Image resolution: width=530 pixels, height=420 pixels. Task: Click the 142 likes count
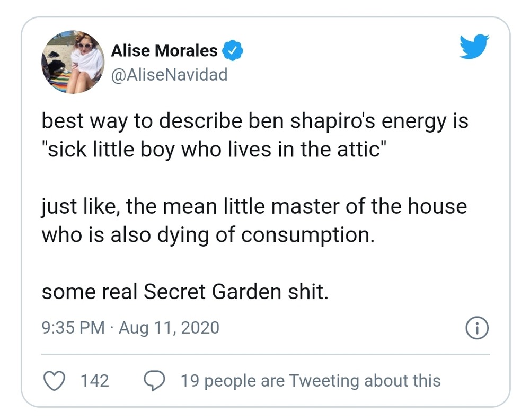[94, 380]
